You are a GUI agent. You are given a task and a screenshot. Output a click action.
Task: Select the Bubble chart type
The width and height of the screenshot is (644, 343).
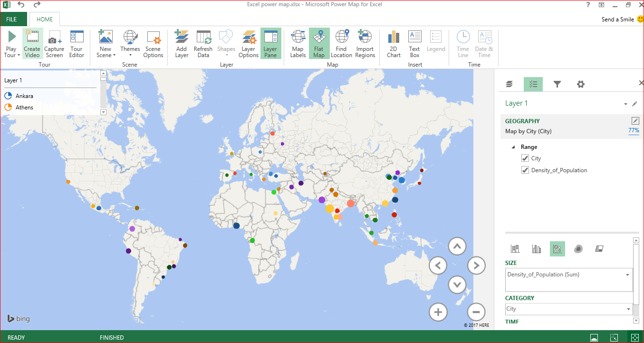point(557,249)
